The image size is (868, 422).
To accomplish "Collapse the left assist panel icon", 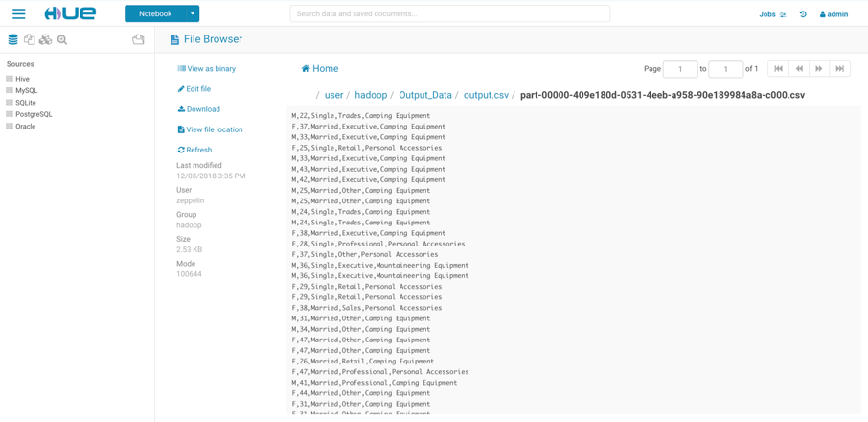I will click(x=138, y=39).
